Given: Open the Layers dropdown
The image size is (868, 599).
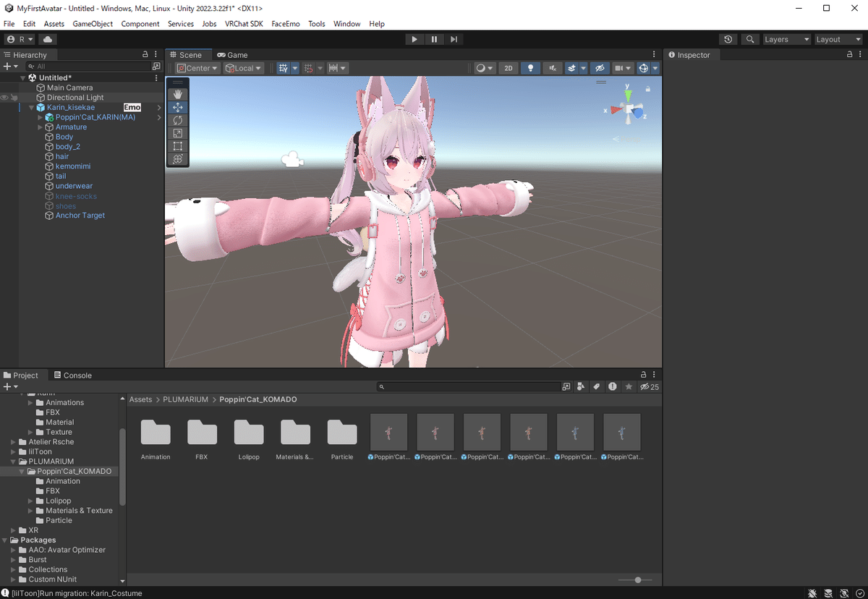Looking at the screenshot, I should 786,39.
